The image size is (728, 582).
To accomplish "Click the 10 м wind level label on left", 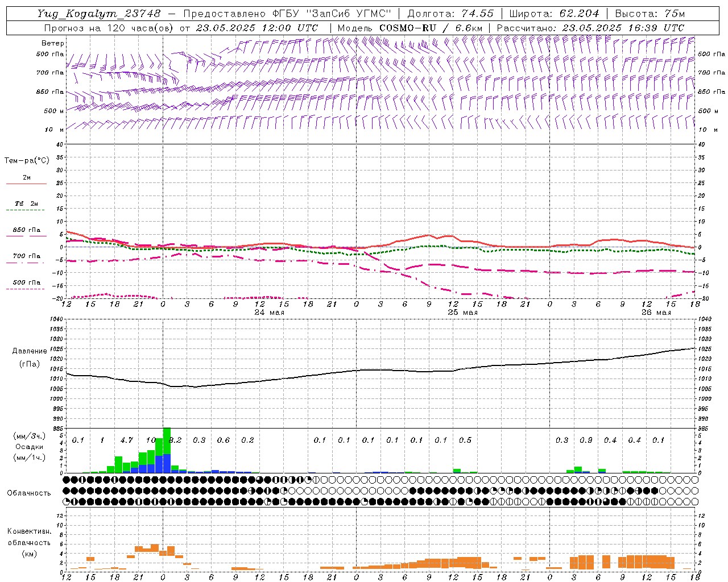I will [x=55, y=130].
